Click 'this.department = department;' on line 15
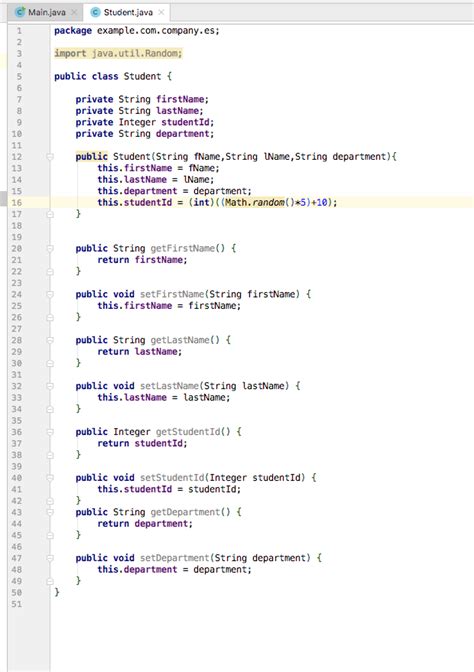Viewport: 474px width, 672px height. (174, 191)
